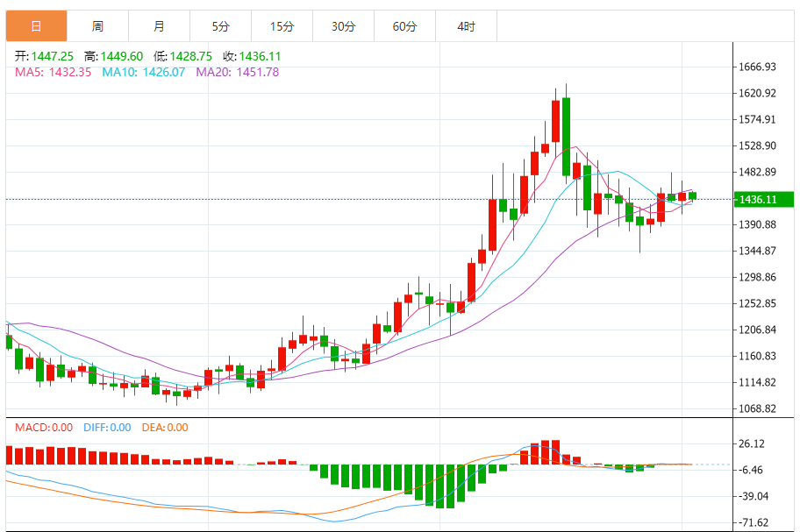Open the 月 (monthly) chart tab
Image resolution: width=800 pixels, height=532 pixels.
click(159, 26)
